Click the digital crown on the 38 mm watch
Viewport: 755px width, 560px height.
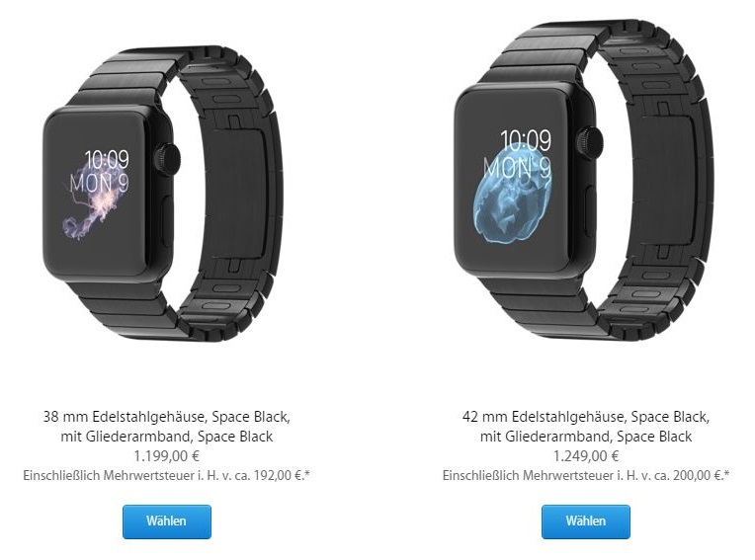point(167,156)
